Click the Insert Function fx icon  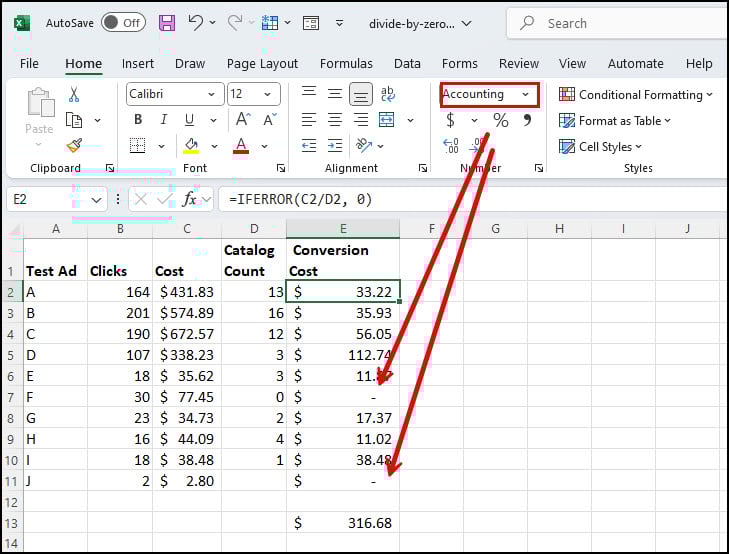click(190, 200)
